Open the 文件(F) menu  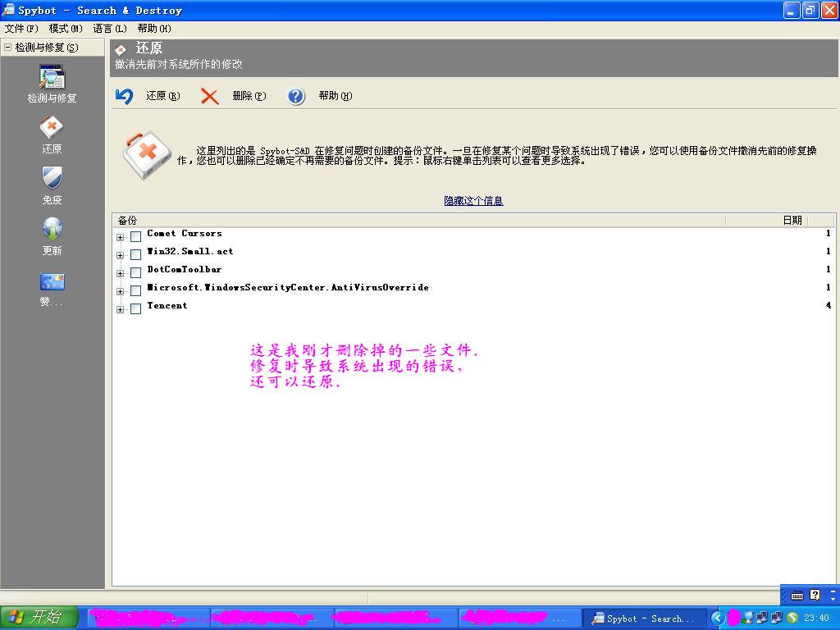21,29
